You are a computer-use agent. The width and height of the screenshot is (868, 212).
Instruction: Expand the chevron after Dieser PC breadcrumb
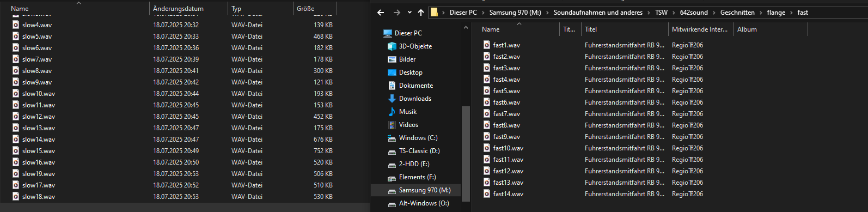pyautogui.click(x=483, y=13)
